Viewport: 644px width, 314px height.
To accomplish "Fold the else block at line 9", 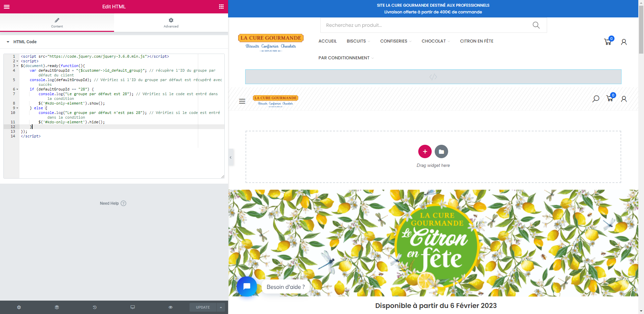I will 17,108.
